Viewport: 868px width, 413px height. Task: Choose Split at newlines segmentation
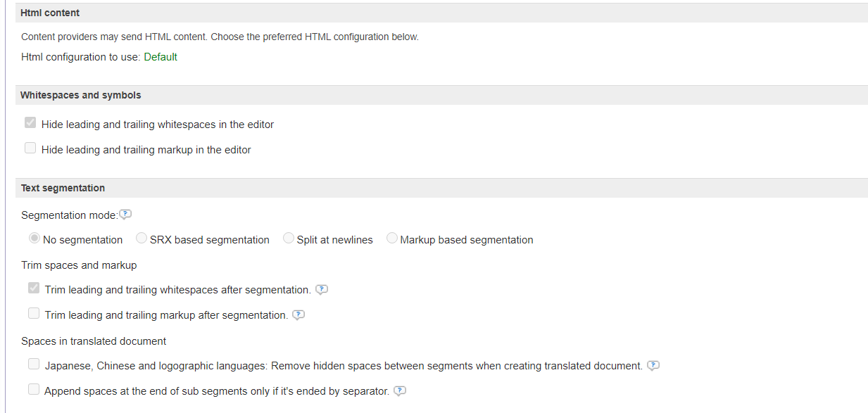(289, 239)
